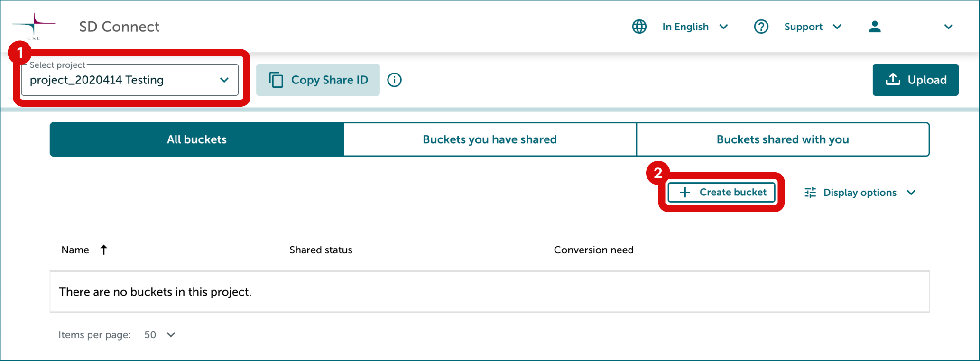This screenshot has width=980, height=361.
Task: Click the info icon beside Copy Share ID
Action: 394,80
